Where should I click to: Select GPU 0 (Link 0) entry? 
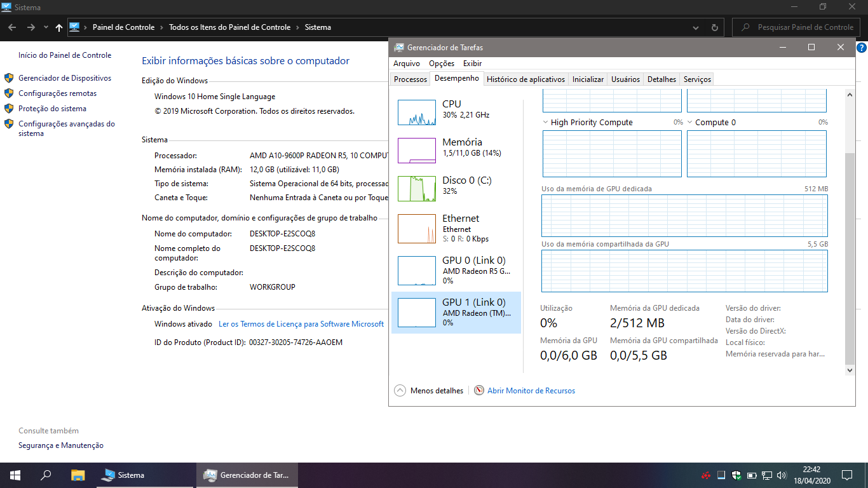pyautogui.click(x=456, y=270)
